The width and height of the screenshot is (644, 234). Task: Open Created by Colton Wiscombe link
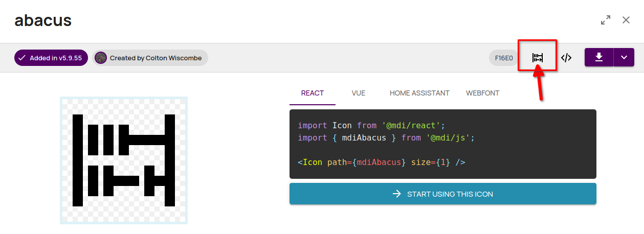pyautogui.click(x=150, y=58)
